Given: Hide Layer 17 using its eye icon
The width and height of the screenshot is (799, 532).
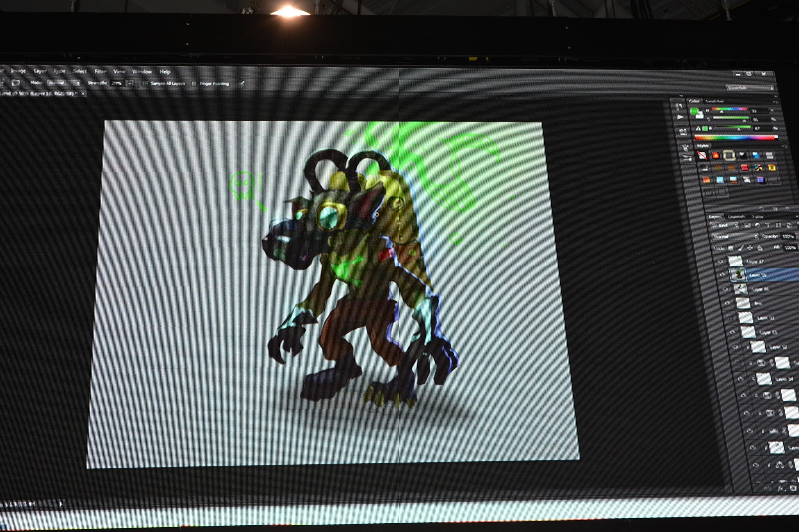Looking at the screenshot, I should (x=720, y=261).
